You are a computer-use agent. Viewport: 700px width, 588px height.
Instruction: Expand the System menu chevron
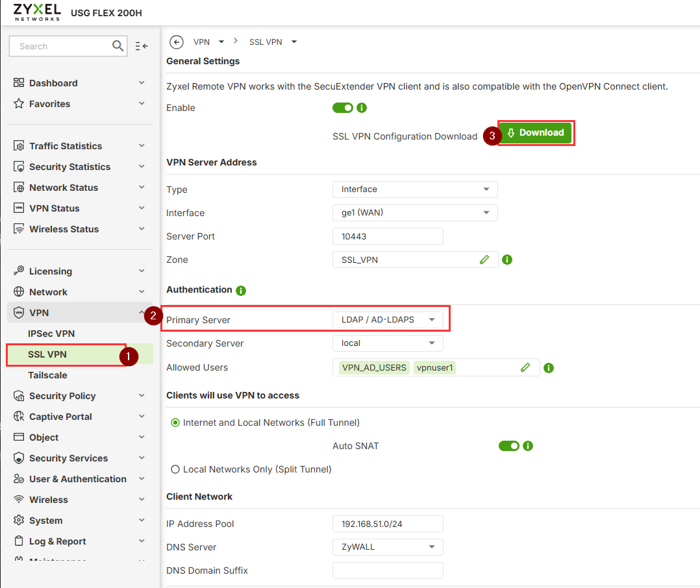tap(142, 520)
